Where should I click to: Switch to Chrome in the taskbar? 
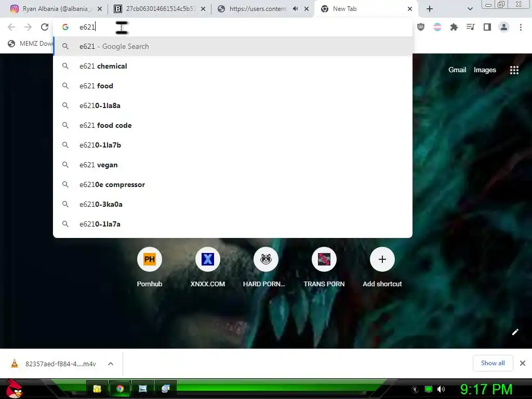point(120,389)
